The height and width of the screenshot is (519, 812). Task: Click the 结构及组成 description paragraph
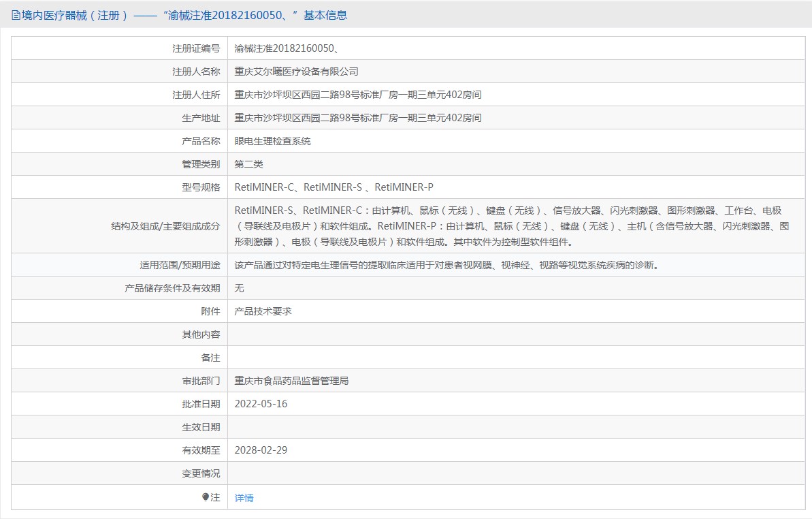[x=510, y=226]
